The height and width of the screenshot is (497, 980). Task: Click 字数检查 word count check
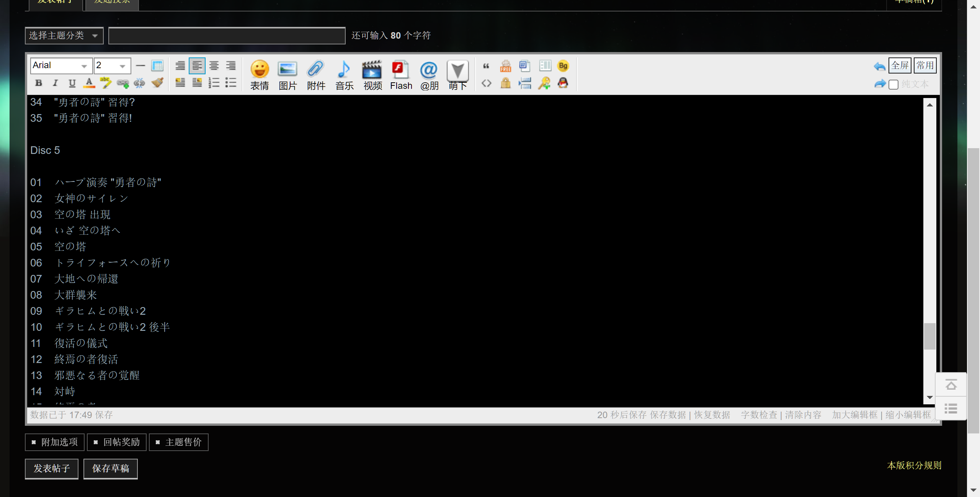pyautogui.click(x=759, y=415)
